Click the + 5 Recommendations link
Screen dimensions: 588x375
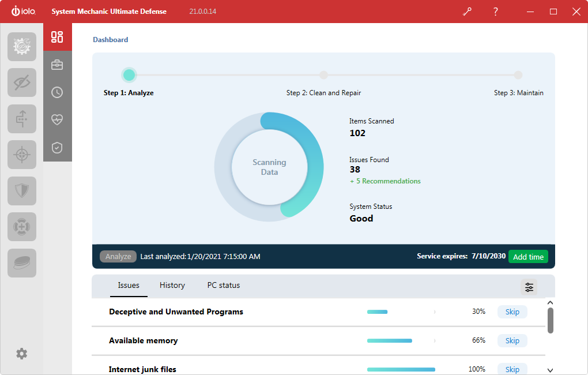[x=385, y=181]
